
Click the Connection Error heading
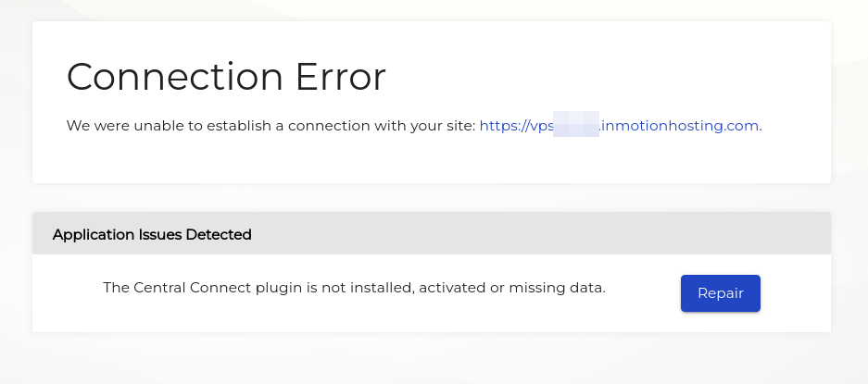[x=226, y=76]
